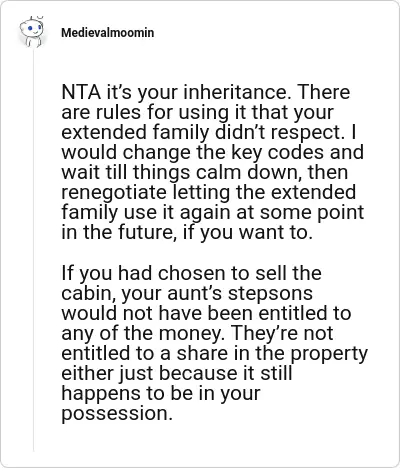Click the line 'either just because it still'
This screenshot has width=400, height=468.
[177, 374]
